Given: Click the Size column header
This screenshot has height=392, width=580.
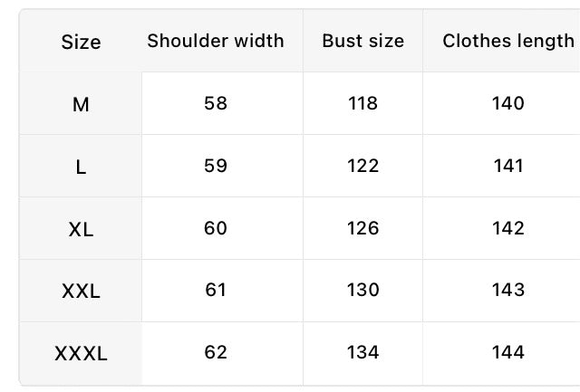Looking at the screenshot, I should click(81, 43).
